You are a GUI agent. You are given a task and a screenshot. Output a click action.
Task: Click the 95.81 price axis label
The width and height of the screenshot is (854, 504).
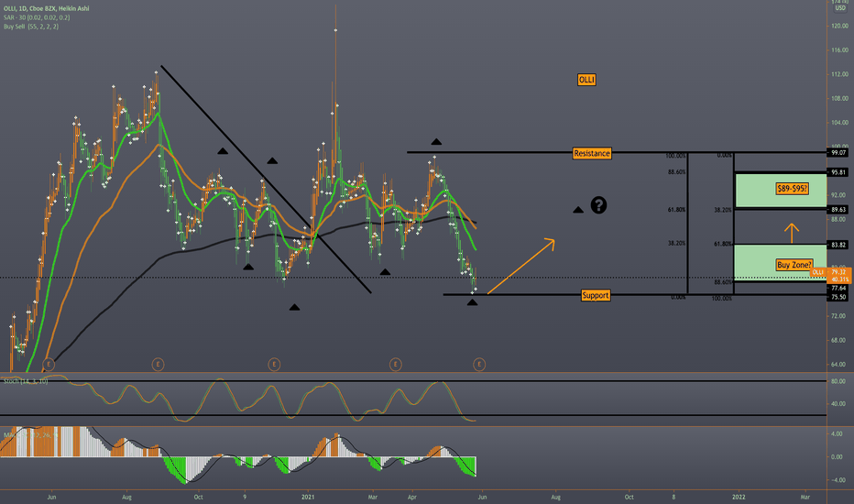[x=838, y=172]
